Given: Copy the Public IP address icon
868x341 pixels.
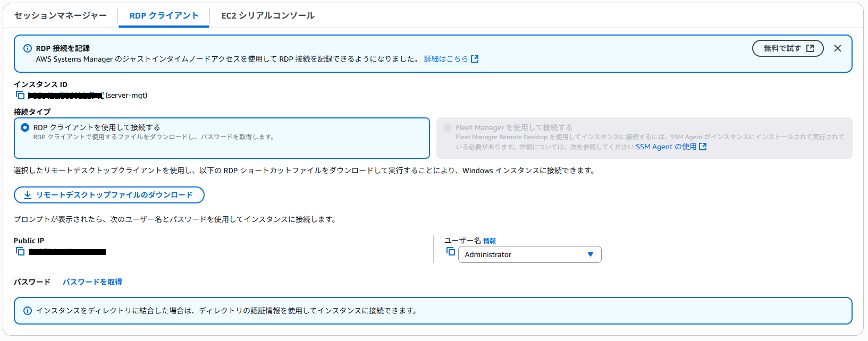Looking at the screenshot, I should pos(20,251).
